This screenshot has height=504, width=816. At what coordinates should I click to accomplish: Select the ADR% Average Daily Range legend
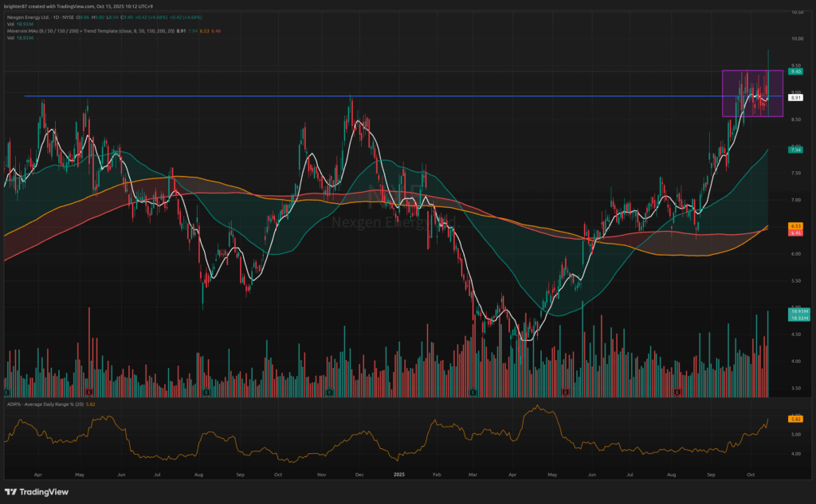[40, 404]
